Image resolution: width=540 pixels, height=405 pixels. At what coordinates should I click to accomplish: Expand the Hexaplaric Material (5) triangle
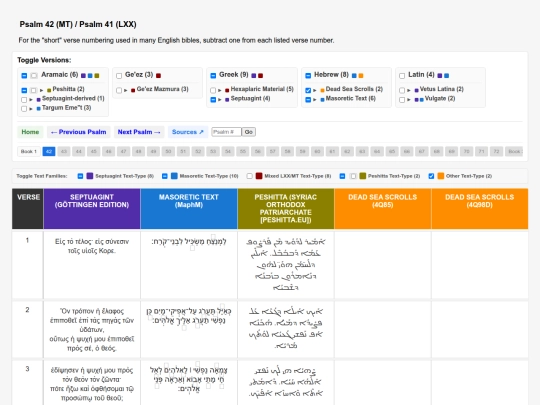coord(220,90)
